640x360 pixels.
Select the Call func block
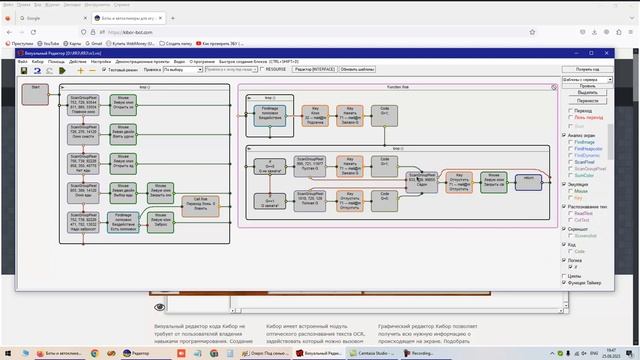[x=200, y=206]
